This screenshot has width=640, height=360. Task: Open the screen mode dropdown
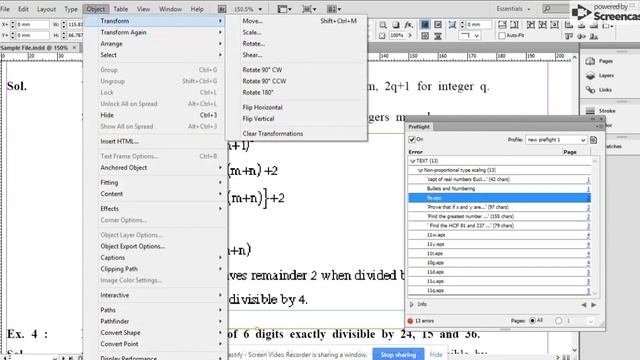[309, 9]
